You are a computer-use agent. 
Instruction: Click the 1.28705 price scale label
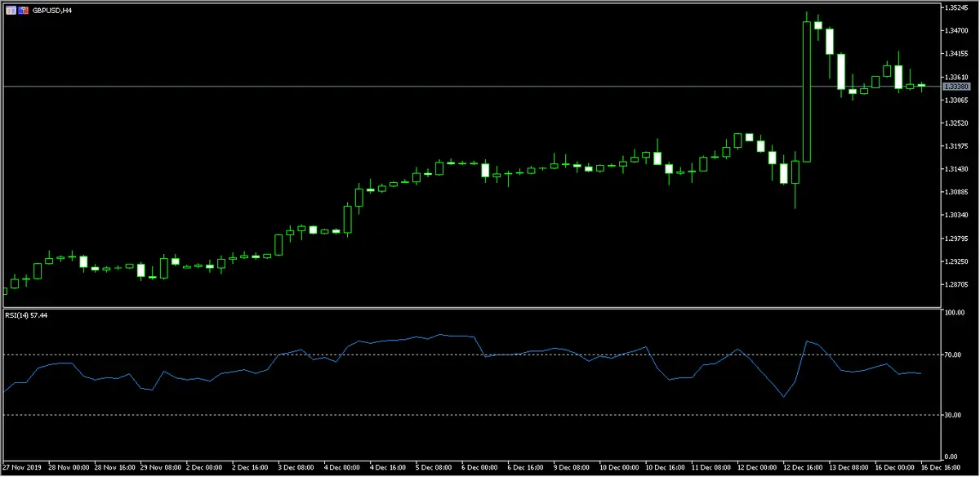(x=956, y=284)
